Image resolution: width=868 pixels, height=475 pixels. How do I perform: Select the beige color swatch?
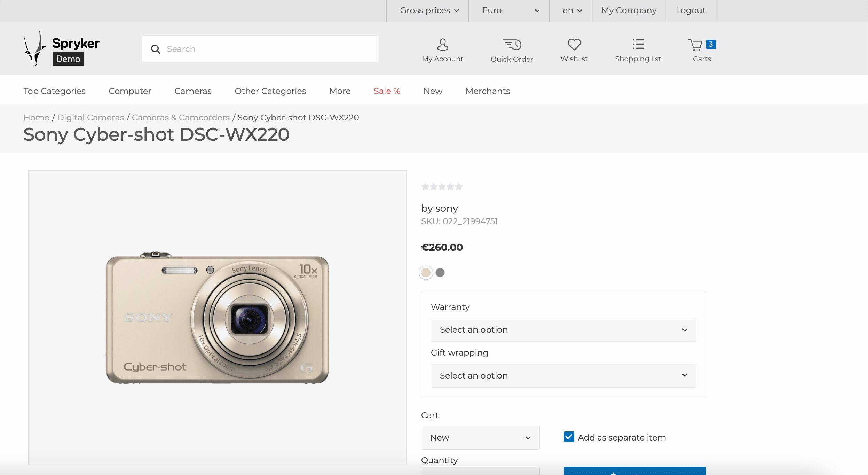pos(426,272)
